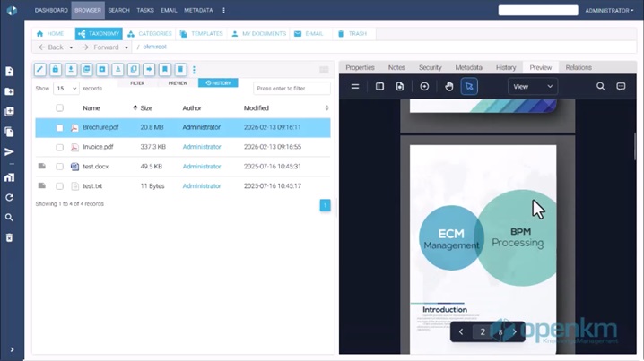The width and height of the screenshot is (644, 361).
Task: Click the paper plane send icon in sidebar
Action: click(x=9, y=151)
